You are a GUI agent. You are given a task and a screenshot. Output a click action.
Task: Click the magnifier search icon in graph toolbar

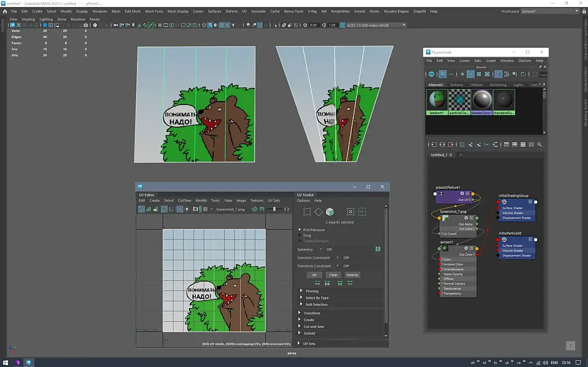pos(539,144)
